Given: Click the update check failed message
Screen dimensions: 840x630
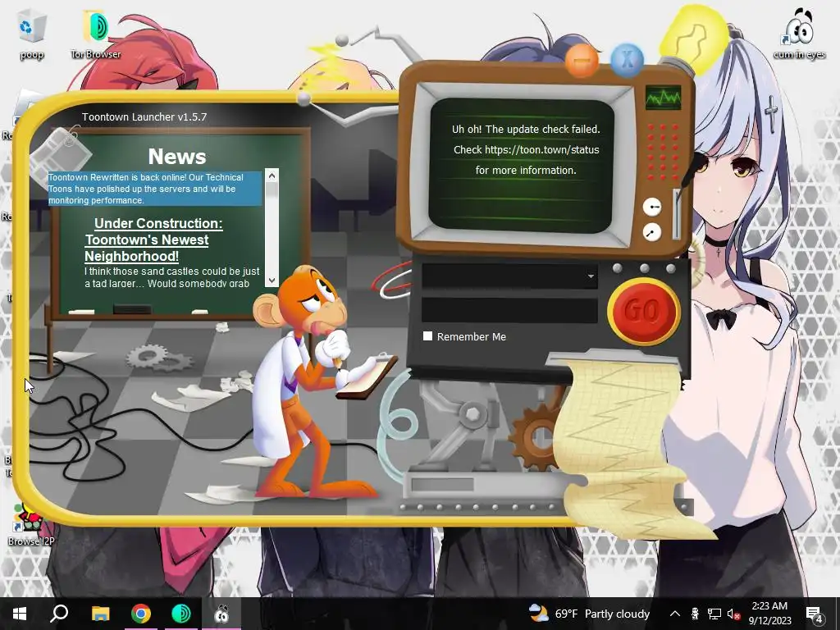Looking at the screenshot, I should coord(526,149).
